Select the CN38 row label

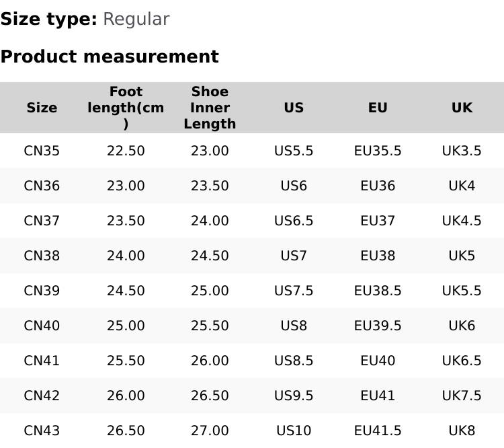42,256
